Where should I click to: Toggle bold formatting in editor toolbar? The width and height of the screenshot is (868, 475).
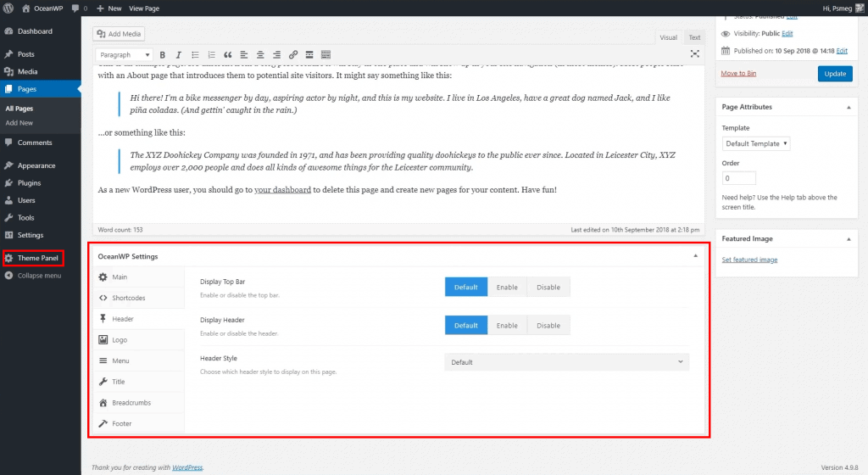click(x=163, y=55)
